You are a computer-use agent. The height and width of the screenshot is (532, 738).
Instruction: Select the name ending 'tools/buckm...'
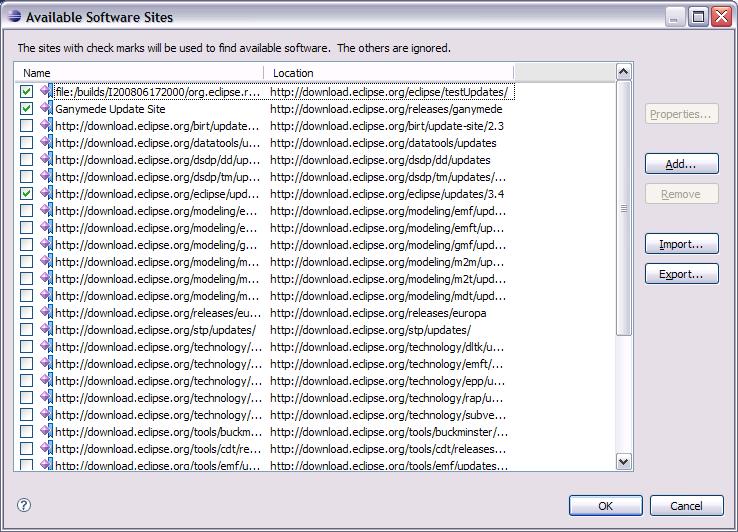(158, 432)
